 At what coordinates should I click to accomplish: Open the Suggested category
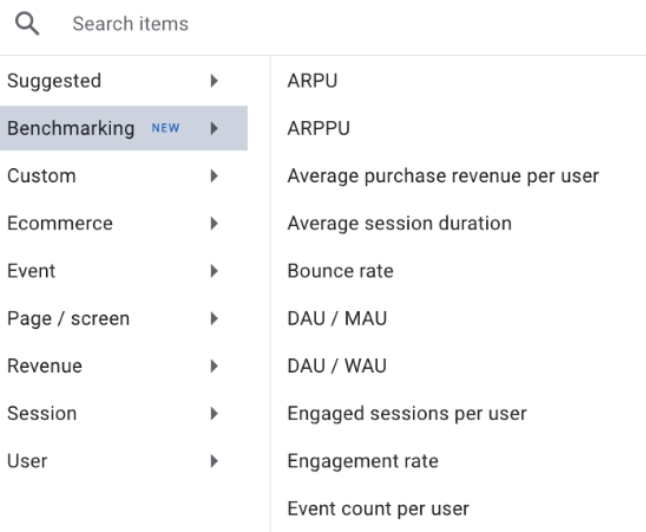click(124, 81)
